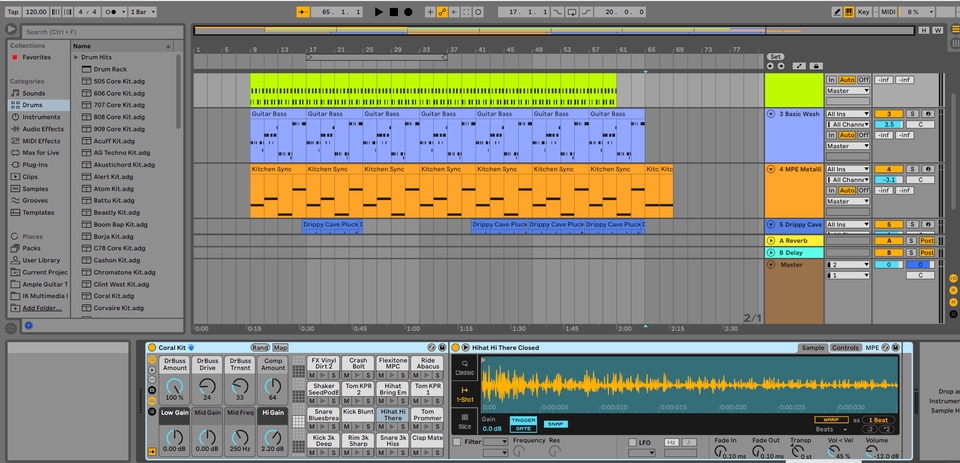This screenshot has width=960, height=463.
Task: Select Slice playback mode in Simpler
Action: (465, 420)
